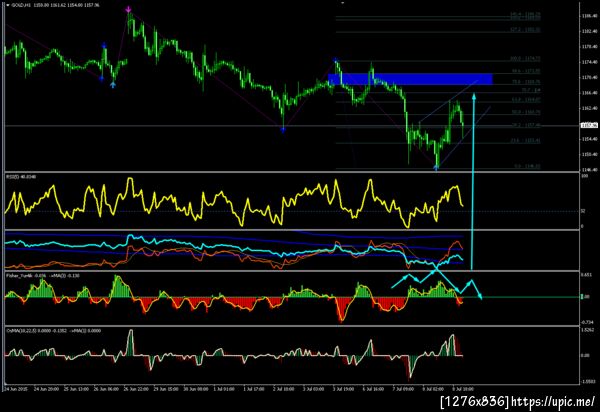Open the chart menu triangle beside GOLD,H1

[x=8, y=5]
